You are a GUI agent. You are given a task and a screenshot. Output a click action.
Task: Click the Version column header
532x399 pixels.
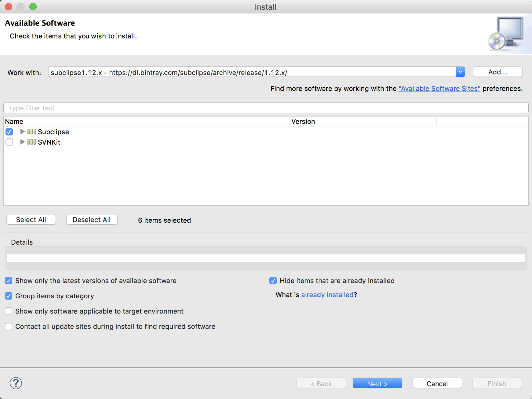[x=303, y=121]
